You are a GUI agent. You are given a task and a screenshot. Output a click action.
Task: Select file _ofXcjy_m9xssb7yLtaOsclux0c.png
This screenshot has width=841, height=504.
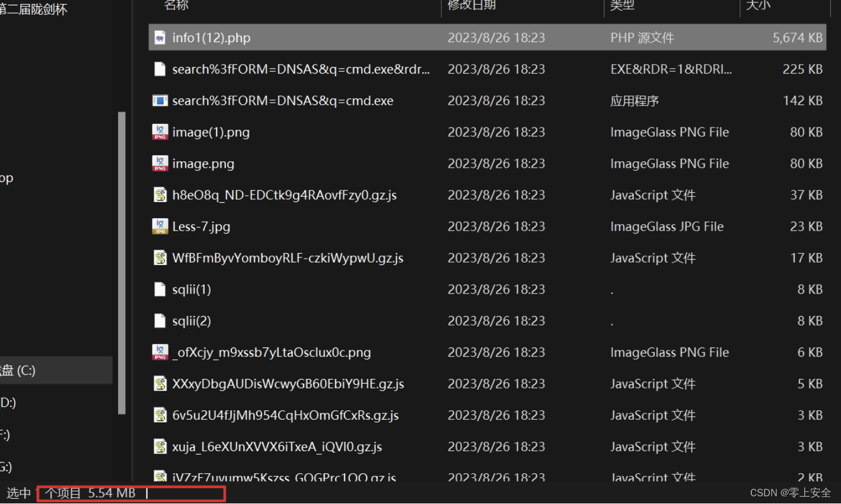[273, 352]
